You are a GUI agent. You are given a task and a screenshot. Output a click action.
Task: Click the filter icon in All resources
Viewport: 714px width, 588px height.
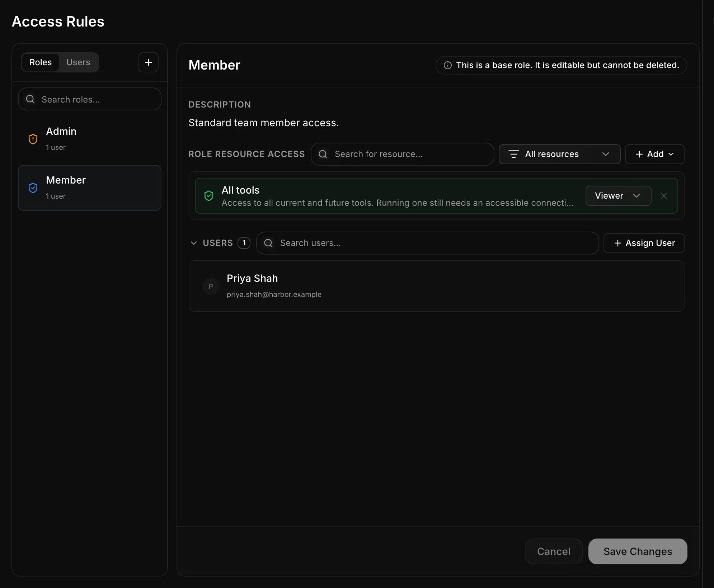pos(514,154)
